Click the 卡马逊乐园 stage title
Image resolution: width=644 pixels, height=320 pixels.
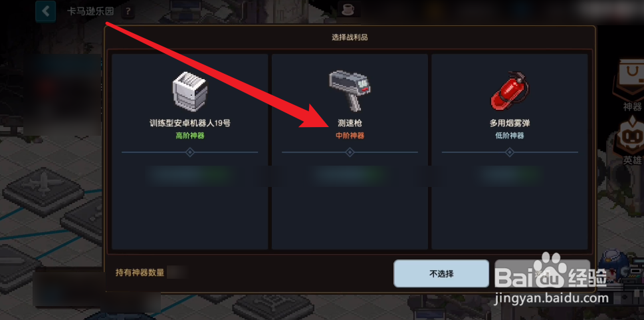tap(90, 11)
